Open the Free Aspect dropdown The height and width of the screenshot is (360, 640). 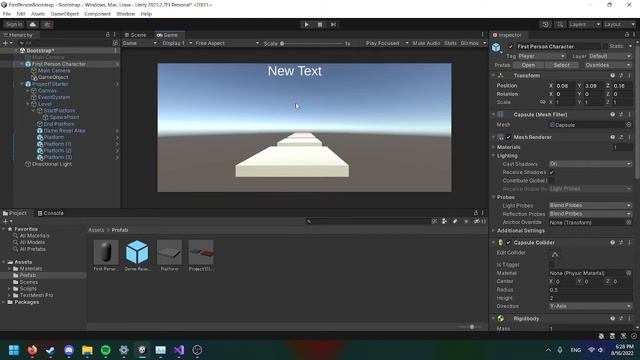[x=227, y=43]
